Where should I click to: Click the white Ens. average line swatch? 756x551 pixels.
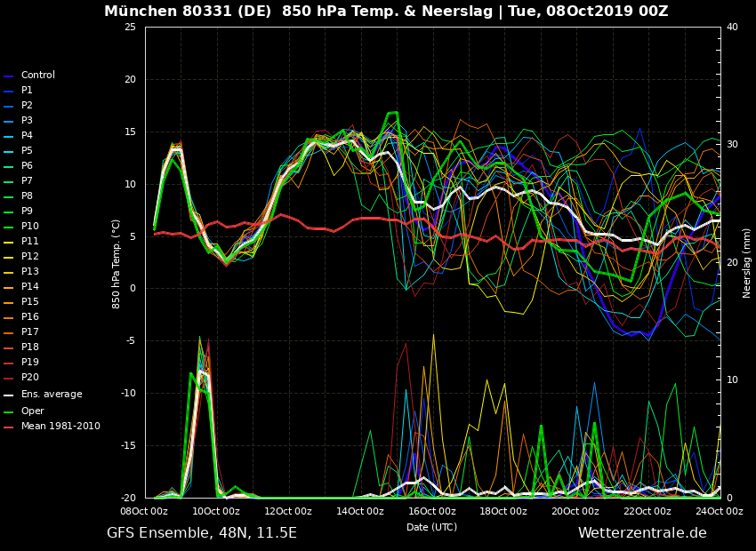(9, 395)
